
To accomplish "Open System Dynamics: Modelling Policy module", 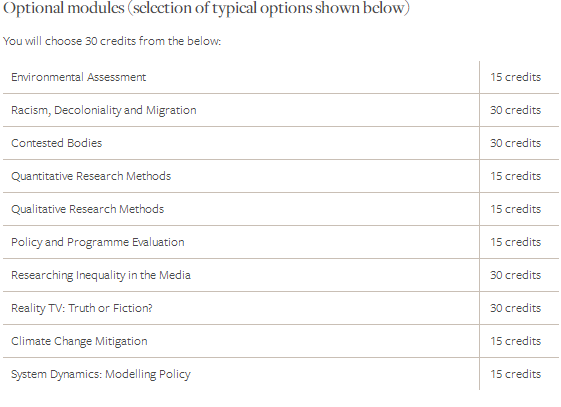I will pos(101,374).
